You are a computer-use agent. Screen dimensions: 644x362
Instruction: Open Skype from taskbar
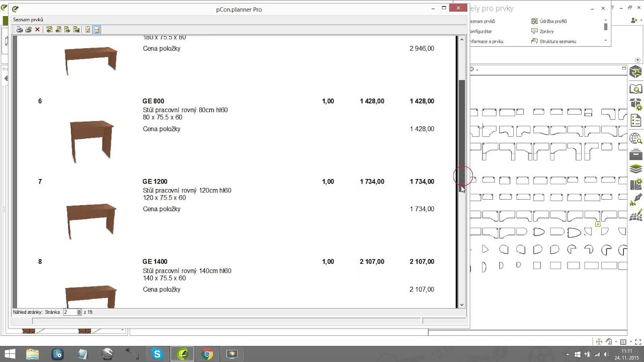pyautogui.click(x=157, y=354)
